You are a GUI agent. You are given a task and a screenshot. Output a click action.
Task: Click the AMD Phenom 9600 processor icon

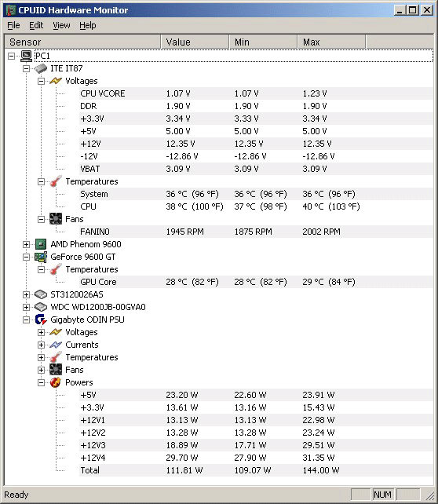[41, 244]
